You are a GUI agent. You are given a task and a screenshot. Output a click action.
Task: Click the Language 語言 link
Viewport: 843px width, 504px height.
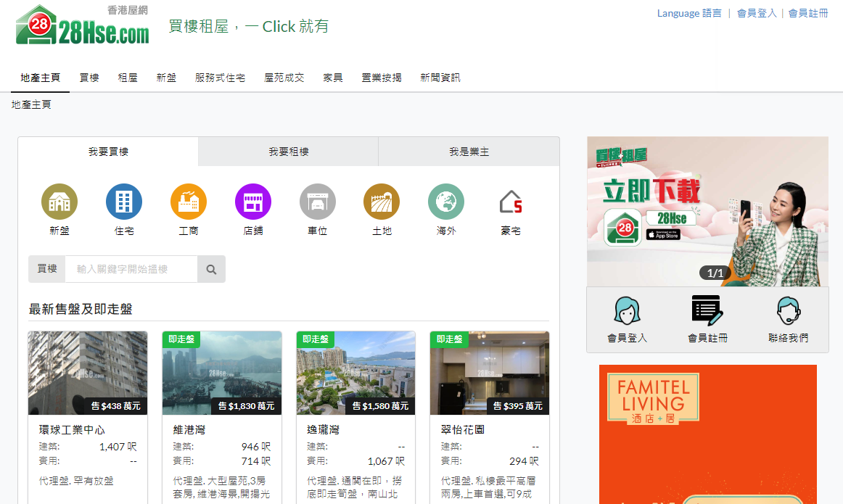pos(688,13)
